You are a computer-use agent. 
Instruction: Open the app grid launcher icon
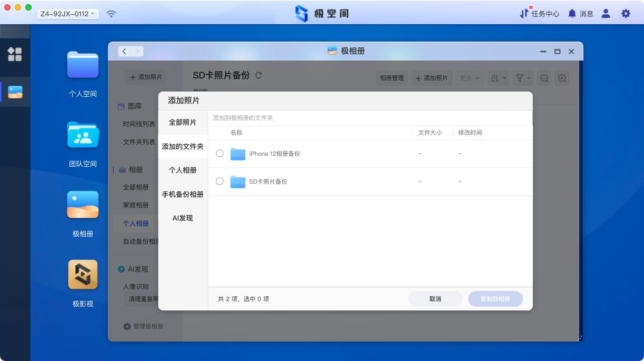(x=15, y=54)
